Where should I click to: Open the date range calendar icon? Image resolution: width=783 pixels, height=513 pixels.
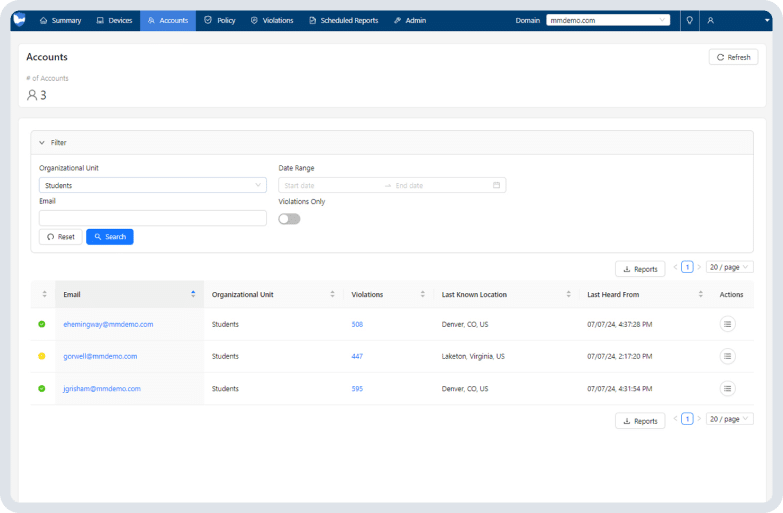point(496,185)
